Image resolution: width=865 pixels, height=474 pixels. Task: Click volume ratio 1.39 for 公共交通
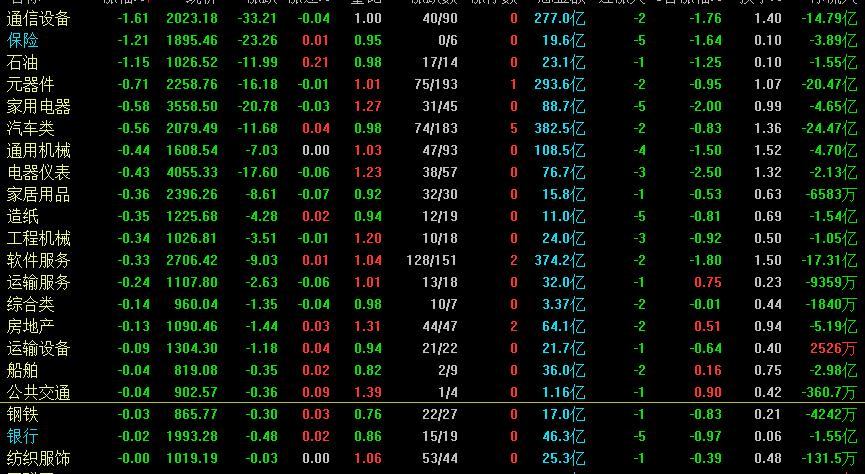(x=368, y=392)
